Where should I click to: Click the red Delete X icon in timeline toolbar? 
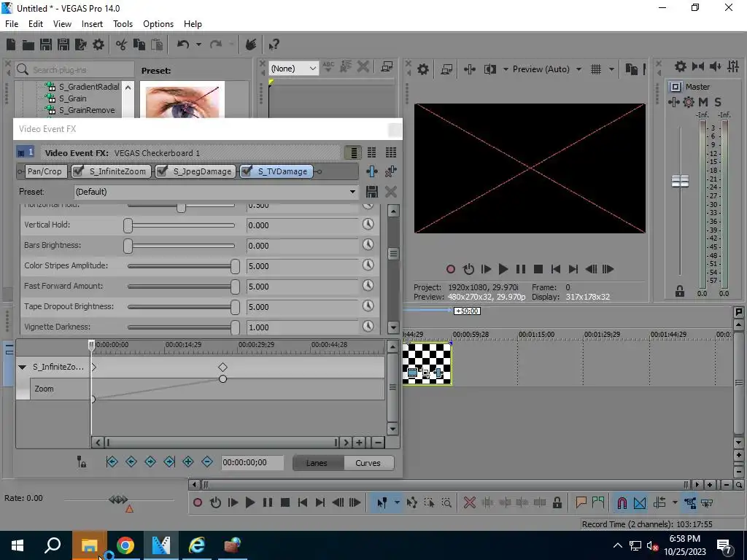tap(469, 503)
